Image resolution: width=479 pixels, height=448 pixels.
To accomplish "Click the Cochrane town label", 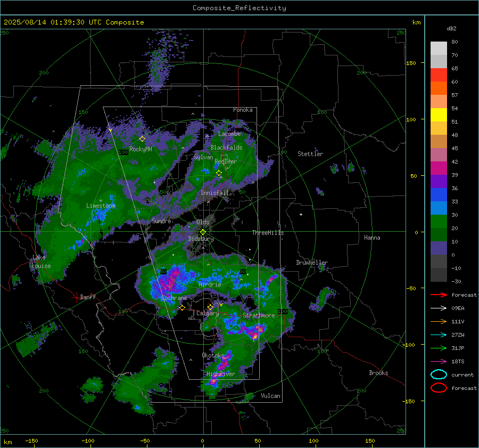I will [174, 298].
